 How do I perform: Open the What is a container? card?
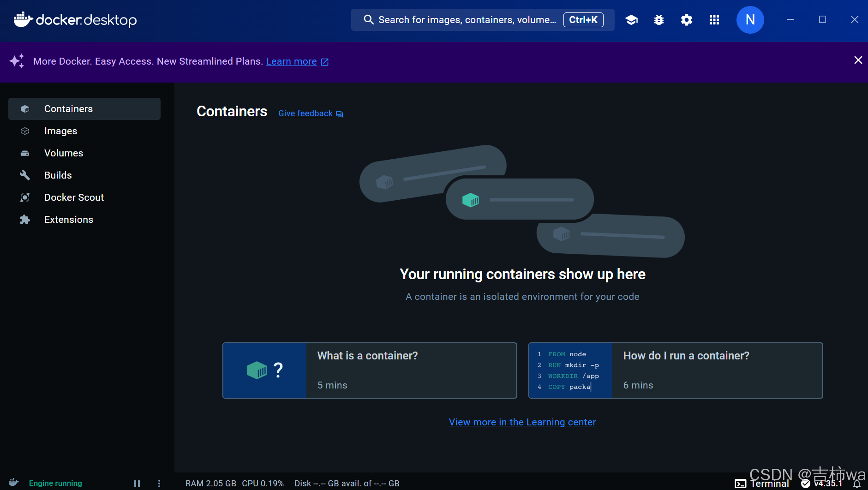point(370,370)
